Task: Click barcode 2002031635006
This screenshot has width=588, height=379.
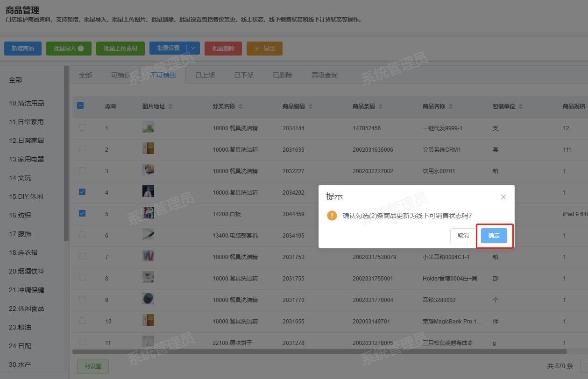Action: coord(373,149)
